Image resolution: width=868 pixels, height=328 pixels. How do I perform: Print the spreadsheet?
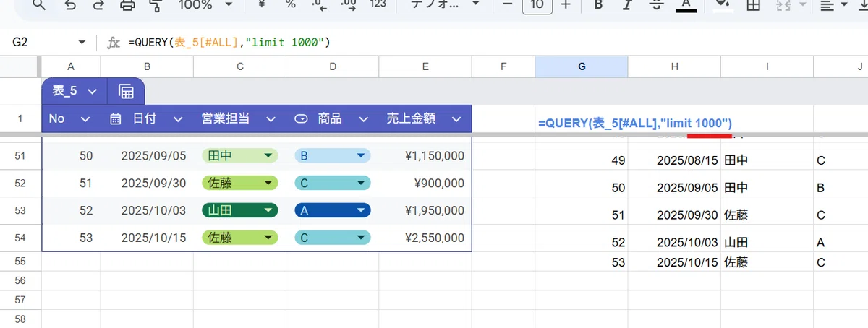click(x=127, y=4)
